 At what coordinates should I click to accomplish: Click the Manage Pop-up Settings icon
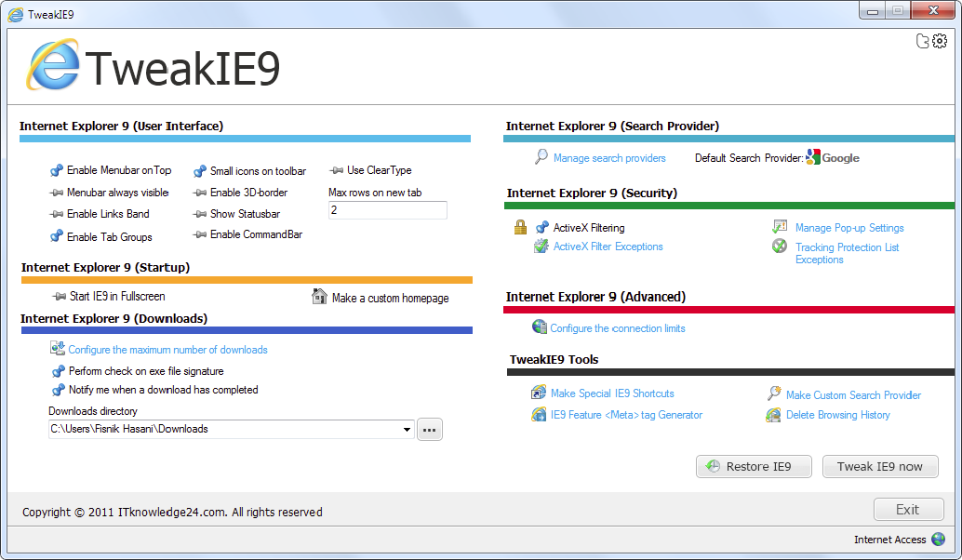click(779, 227)
